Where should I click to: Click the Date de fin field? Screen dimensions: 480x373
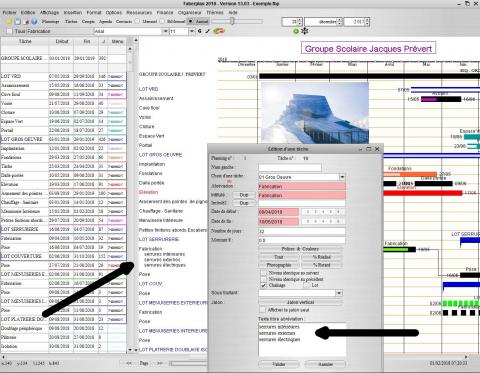pos(278,221)
